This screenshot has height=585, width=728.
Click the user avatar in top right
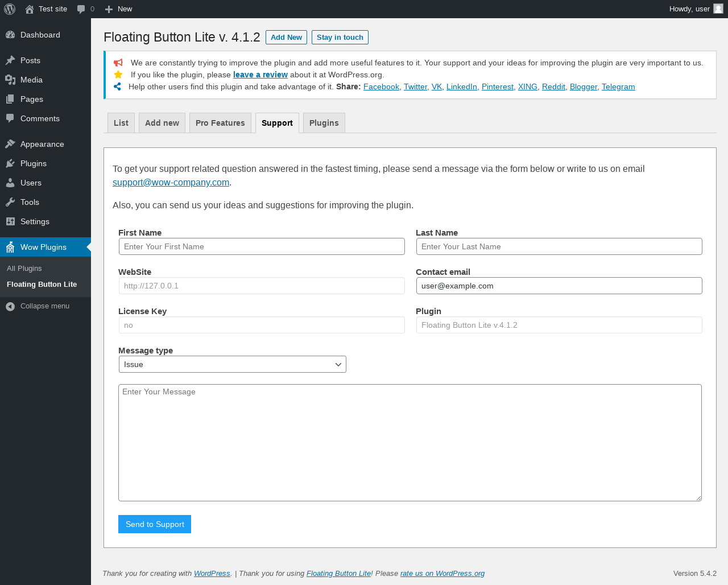coord(718,9)
